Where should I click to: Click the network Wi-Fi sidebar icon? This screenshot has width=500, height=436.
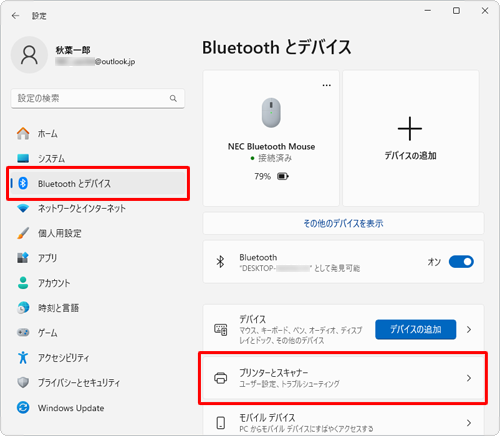[x=23, y=208]
